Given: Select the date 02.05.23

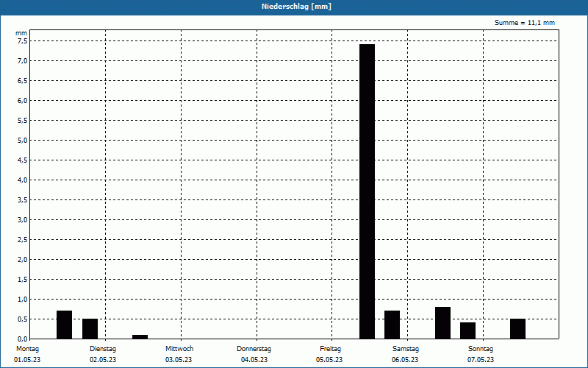Looking at the screenshot, I should click(x=103, y=360).
